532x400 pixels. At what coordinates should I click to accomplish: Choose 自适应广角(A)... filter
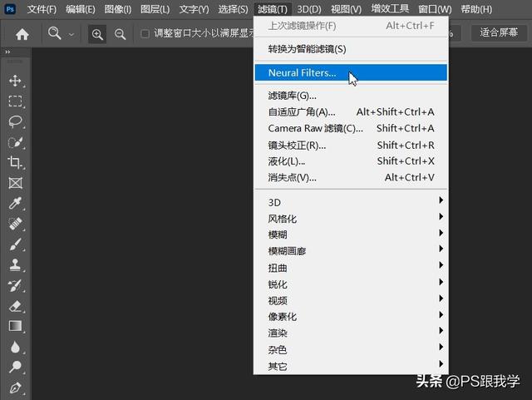[x=351, y=112]
